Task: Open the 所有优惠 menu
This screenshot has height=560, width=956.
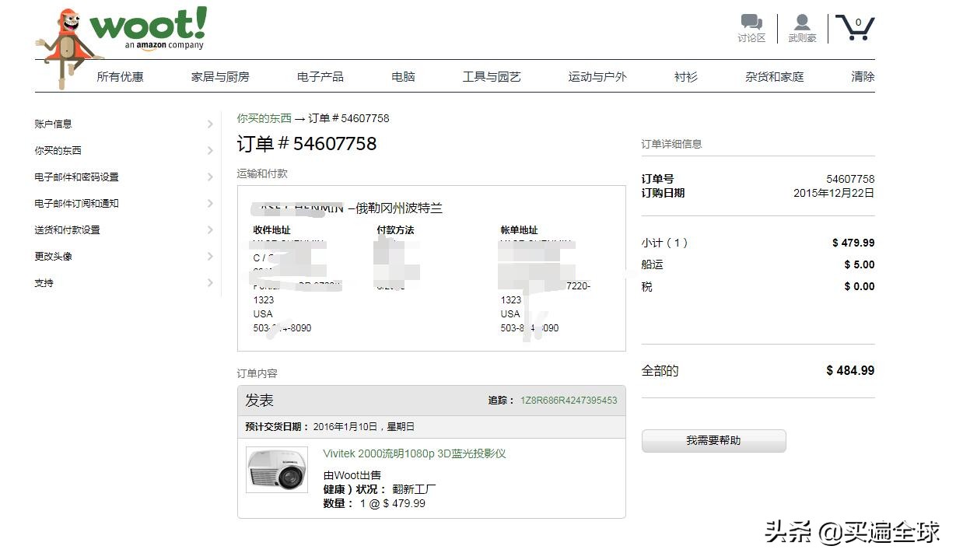Action: (119, 76)
